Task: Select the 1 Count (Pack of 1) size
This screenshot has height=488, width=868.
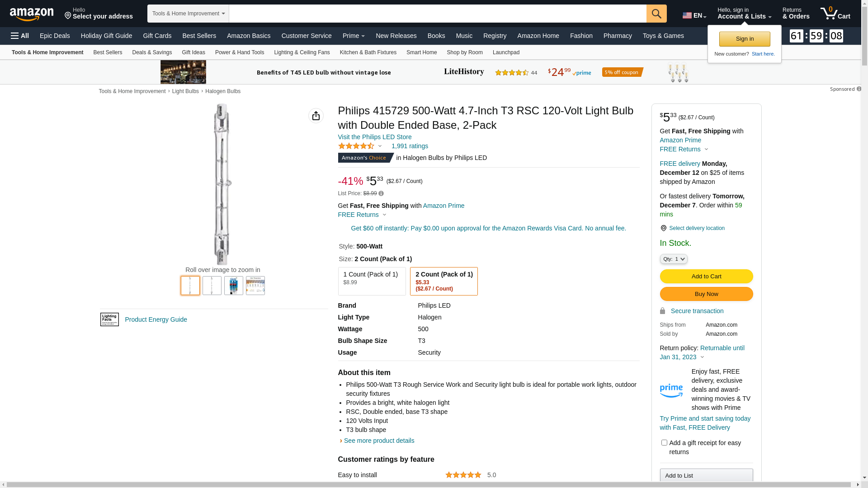Action: 372,281
